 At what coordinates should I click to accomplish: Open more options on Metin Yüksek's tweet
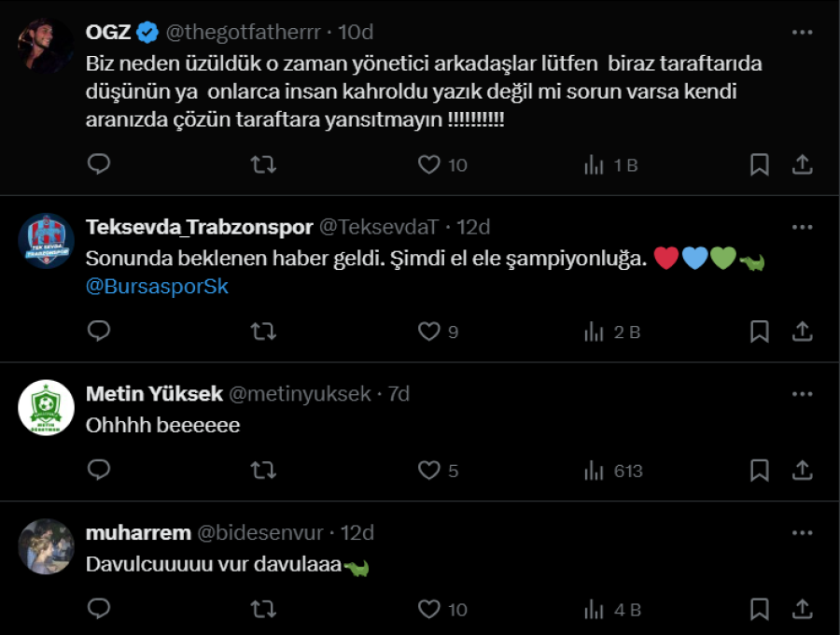click(x=802, y=394)
